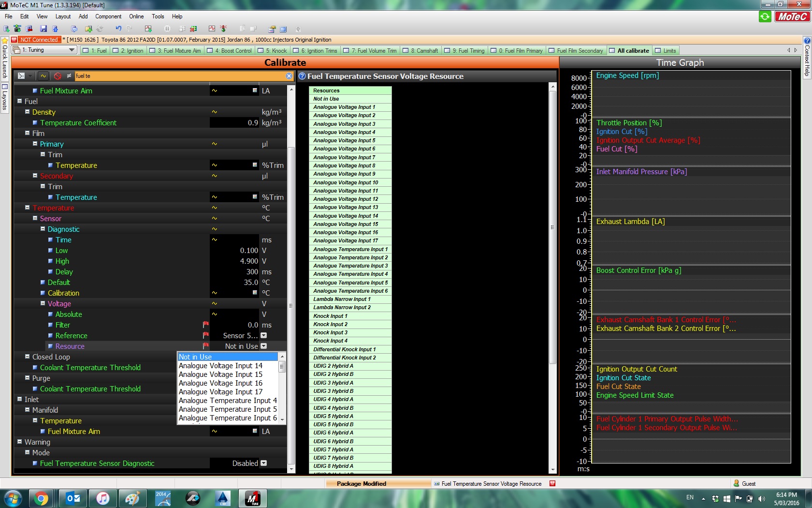The image size is (812, 508).
Task: Click the MoTeC logo button
Action: [x=792, y=16]
